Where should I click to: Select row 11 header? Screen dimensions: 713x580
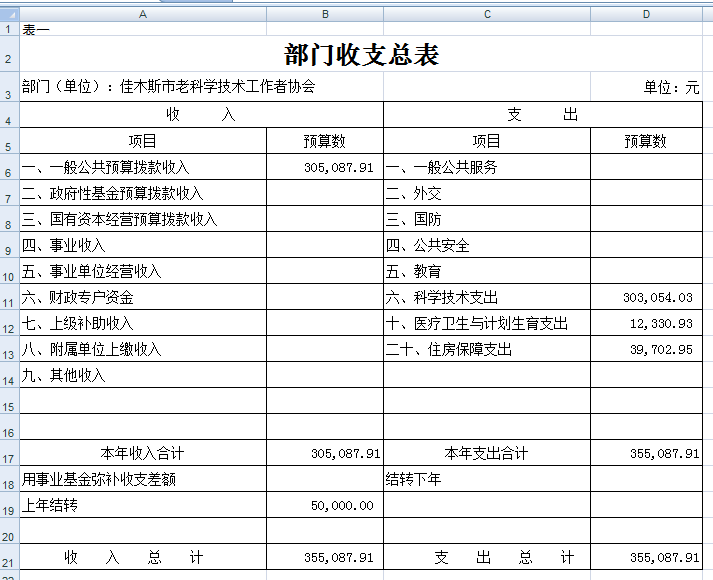(x=10, y=297)
